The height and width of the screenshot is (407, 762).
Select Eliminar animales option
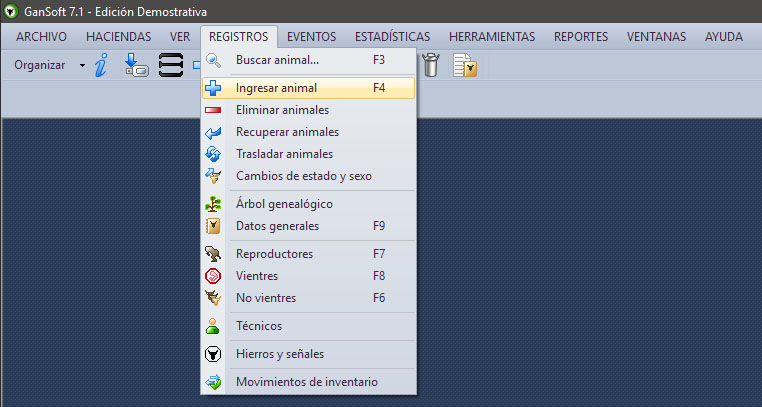click(309, 110)
